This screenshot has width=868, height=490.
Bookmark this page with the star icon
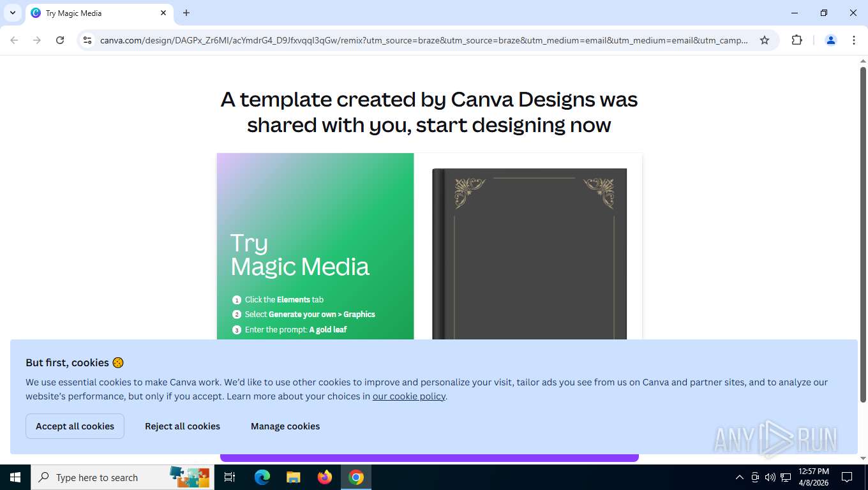[765, 40]
